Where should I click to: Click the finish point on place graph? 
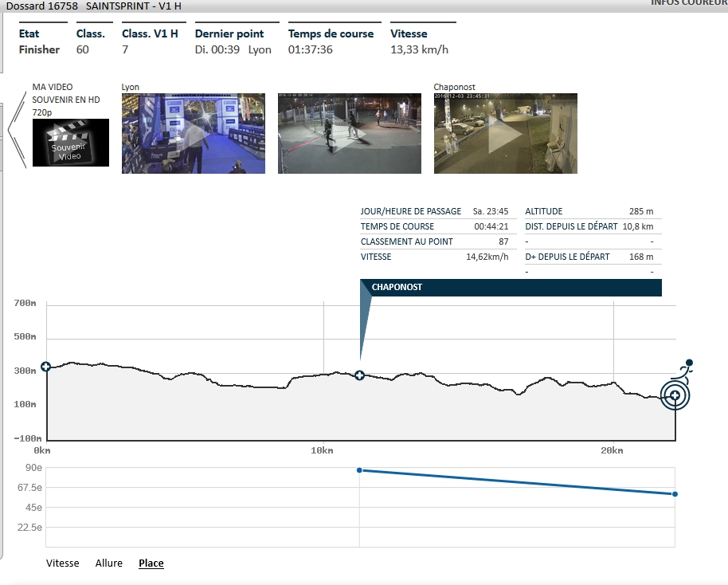pyautogui.click(x=675, y=494)
